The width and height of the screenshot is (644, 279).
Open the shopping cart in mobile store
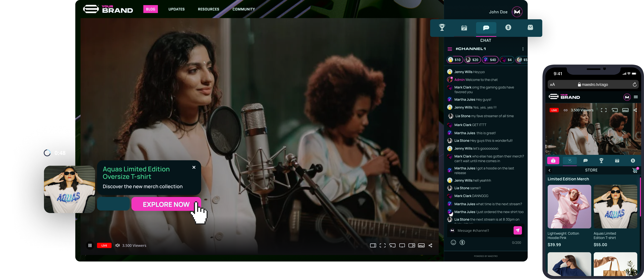pyautogui.click(x=635, y=170)
